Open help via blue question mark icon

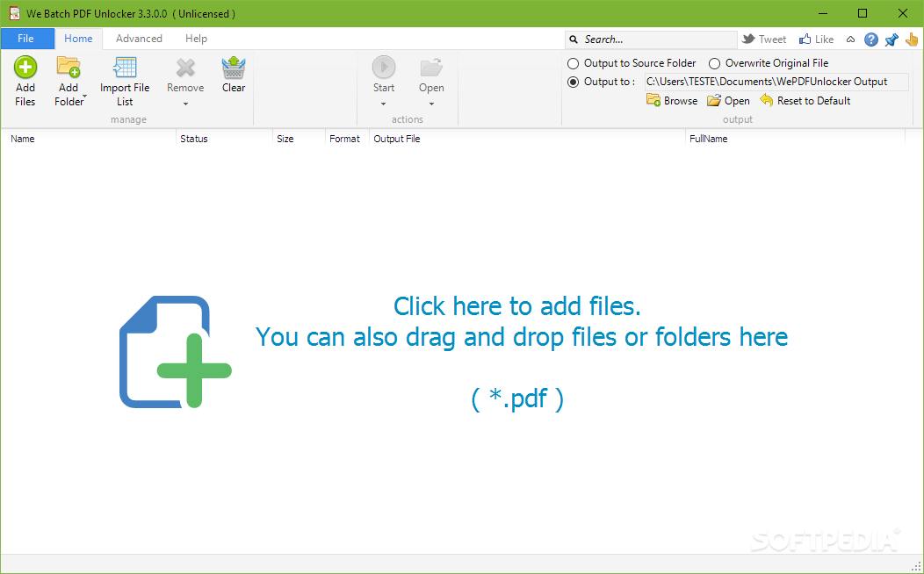click(x=871, y=39)
